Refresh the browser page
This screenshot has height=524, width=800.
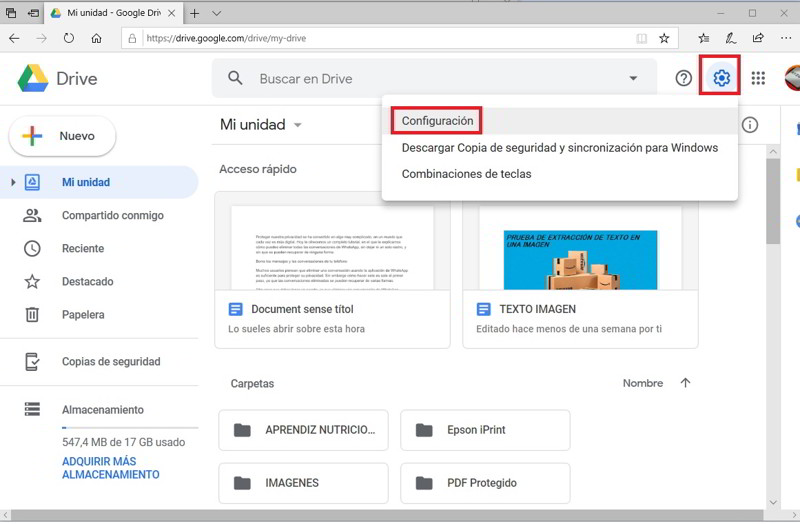pyautogui.click(x=69, y=38)
